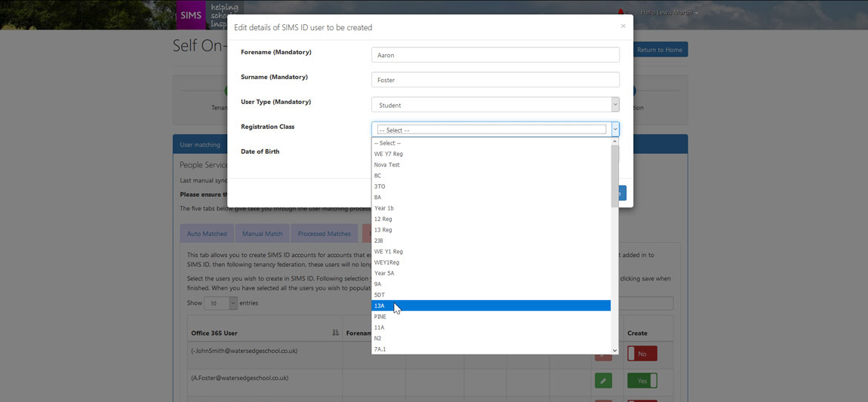Select class 11A in the list
Screen dimensions: 868x402
(491, 327)
